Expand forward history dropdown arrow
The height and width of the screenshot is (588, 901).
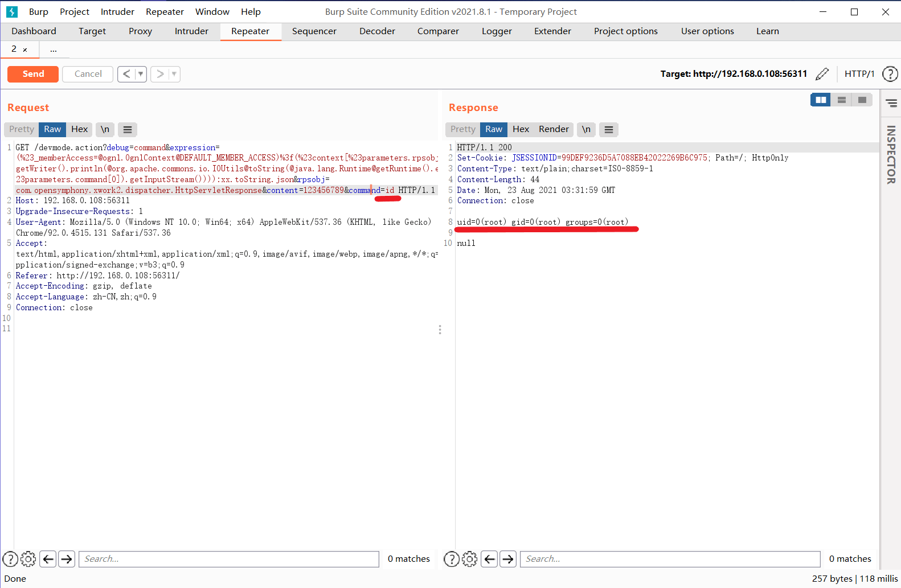pyautogui.click(x=174, y=74)
